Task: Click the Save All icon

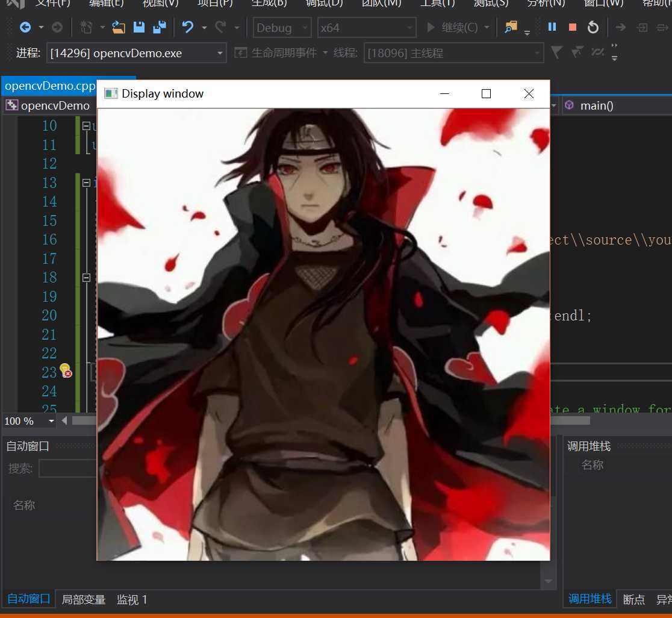Action: click(x=160, y=28)
